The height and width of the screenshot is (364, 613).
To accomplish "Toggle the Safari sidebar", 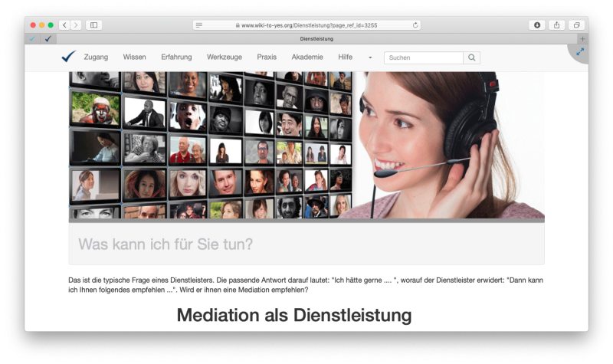I will [93, 25].
